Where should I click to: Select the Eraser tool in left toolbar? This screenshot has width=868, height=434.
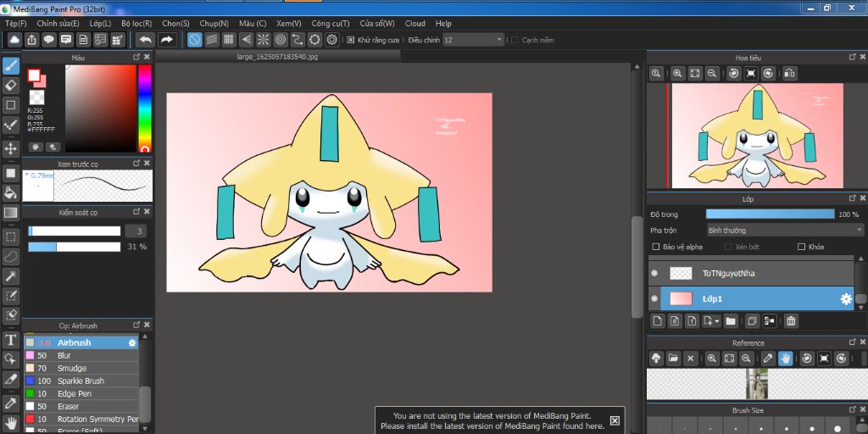[10, 86]
